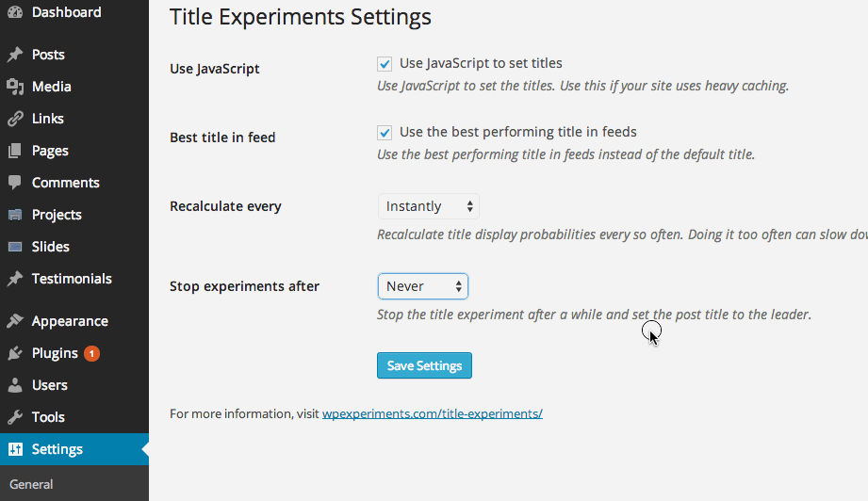868x501 pixels.
Task: Click the Comments speech bubble icon
Action: (x=15, y=183)
